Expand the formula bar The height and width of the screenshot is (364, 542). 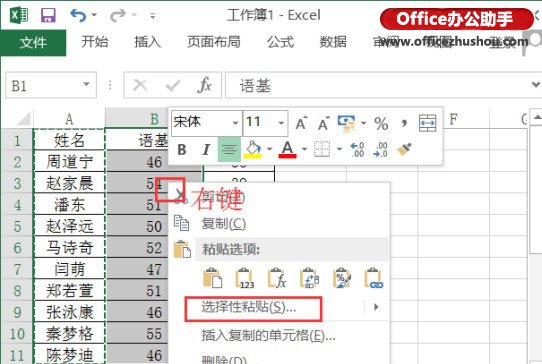coord(535,84)
